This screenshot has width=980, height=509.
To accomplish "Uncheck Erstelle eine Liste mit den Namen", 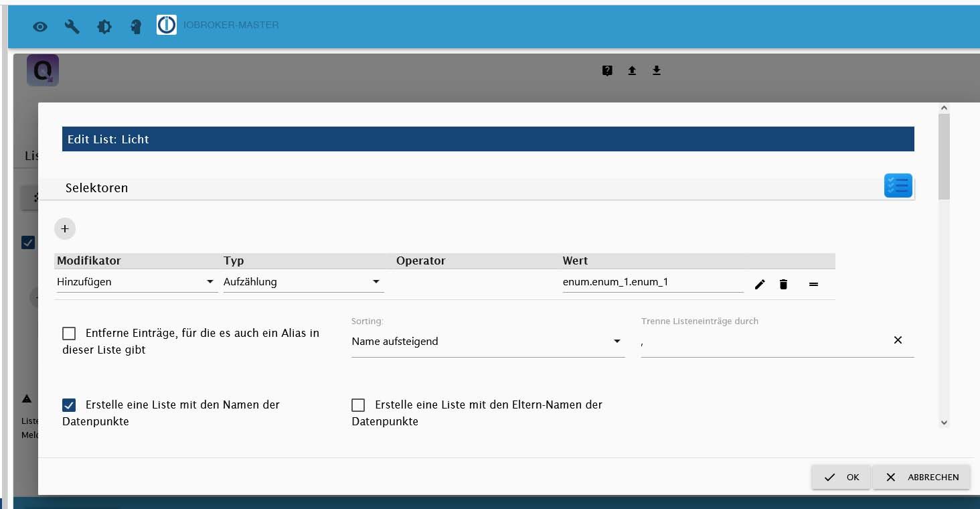I will pyautogui.click(x=69, y=405).
